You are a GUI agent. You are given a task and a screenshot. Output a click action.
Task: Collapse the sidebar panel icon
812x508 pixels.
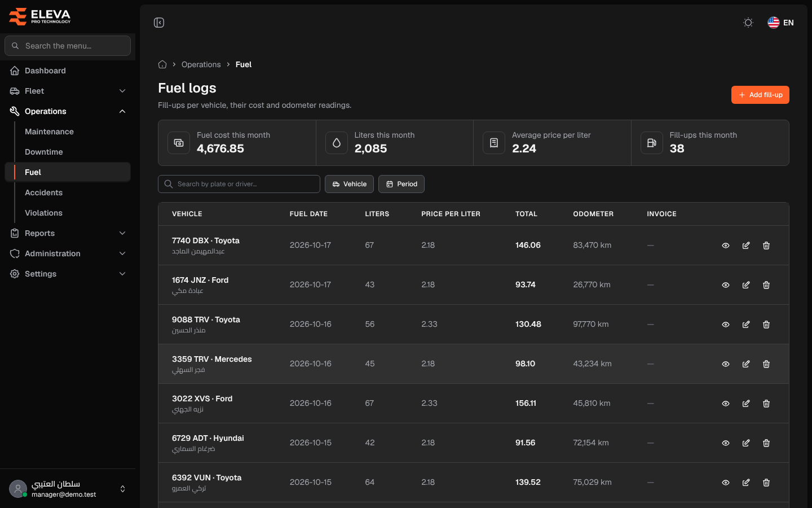[x=159, y=23]
